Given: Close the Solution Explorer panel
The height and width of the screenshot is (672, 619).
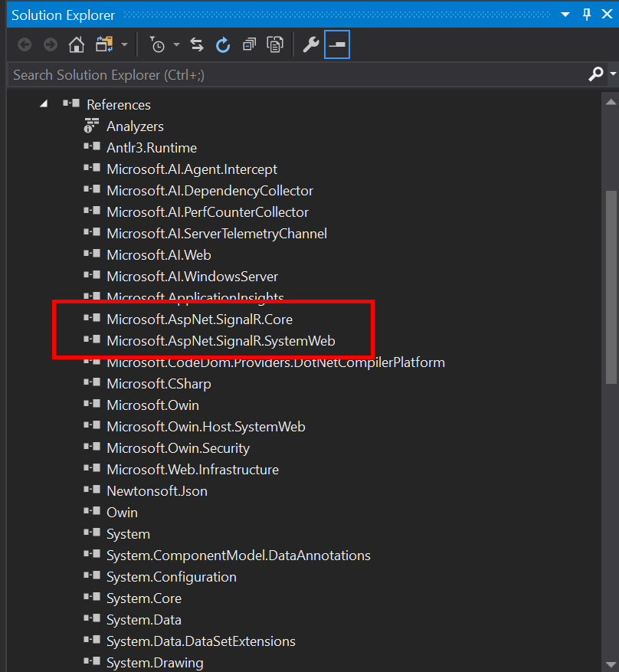Looking at the screenshot, I should 607,14.
